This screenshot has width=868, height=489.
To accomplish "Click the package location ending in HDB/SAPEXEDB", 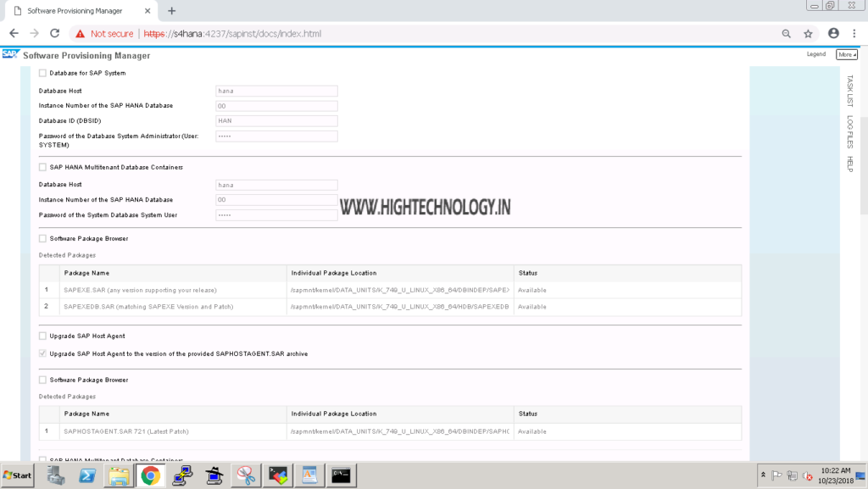I will 400,307.
